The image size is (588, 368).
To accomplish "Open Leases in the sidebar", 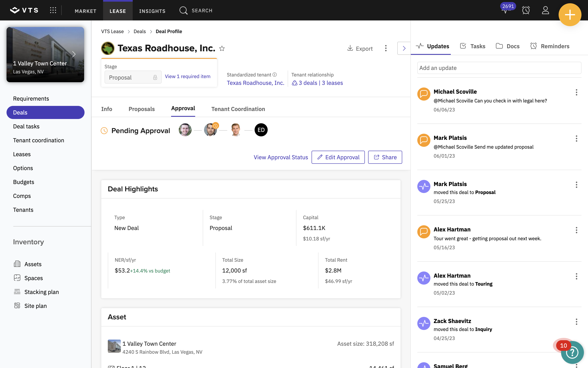I will pos(22,154).
